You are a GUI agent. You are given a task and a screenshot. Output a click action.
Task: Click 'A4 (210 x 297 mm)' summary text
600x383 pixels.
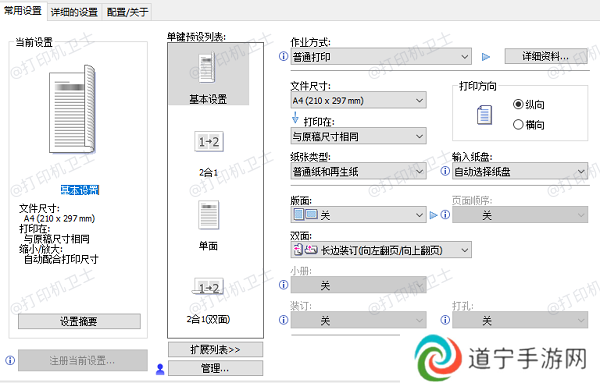59,218
